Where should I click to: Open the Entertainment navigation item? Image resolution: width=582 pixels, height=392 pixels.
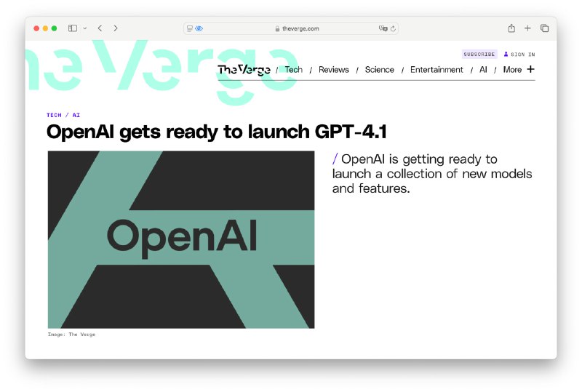point(436,70)
